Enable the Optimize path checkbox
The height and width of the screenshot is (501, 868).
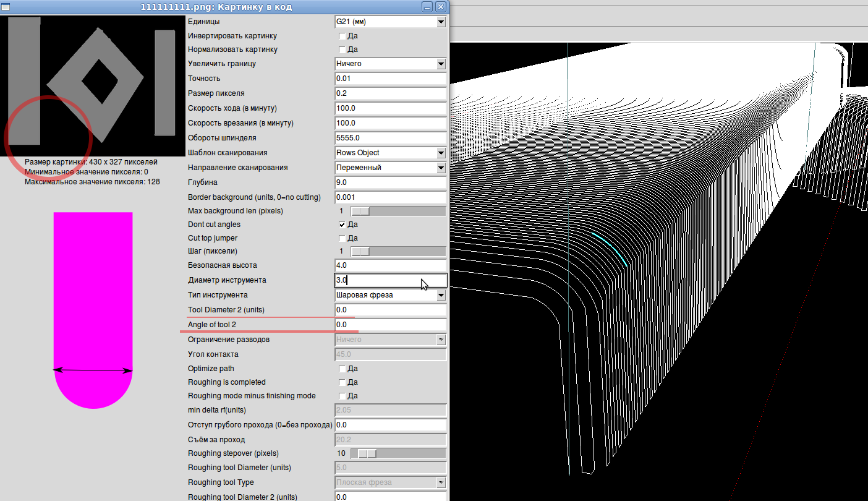[342, 369]
